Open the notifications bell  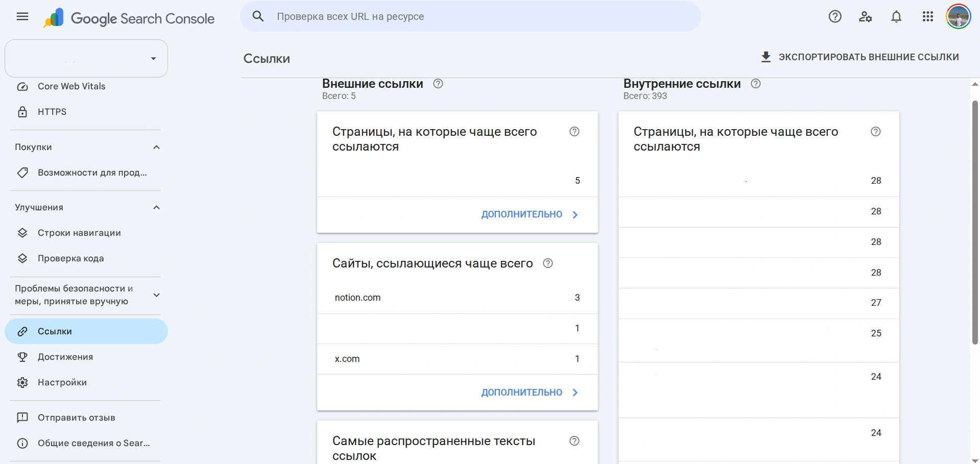(x=896, y=17)
